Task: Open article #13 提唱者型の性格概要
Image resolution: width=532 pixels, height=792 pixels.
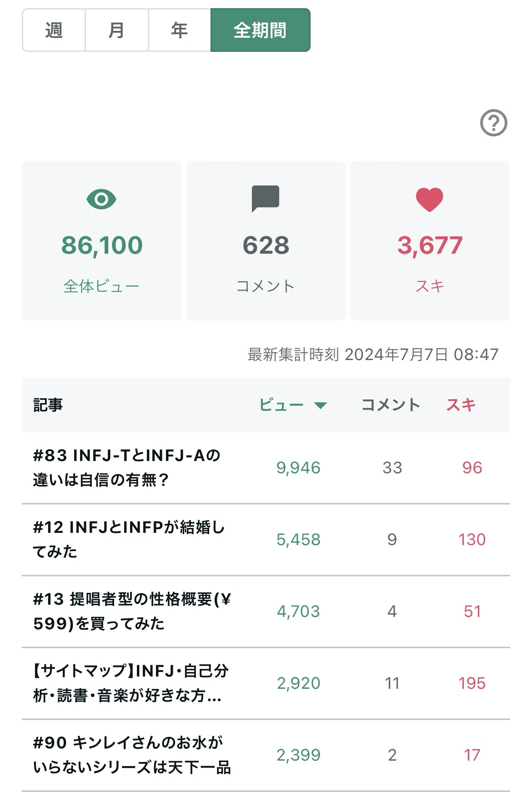Action: 266,611
